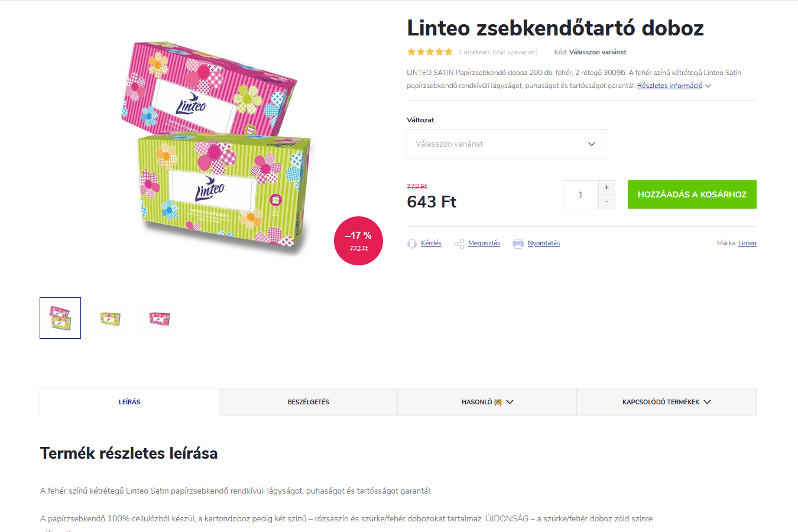Increase quantity with the plus button
This screenshot has width=798, height=532.
click(606, 187)
